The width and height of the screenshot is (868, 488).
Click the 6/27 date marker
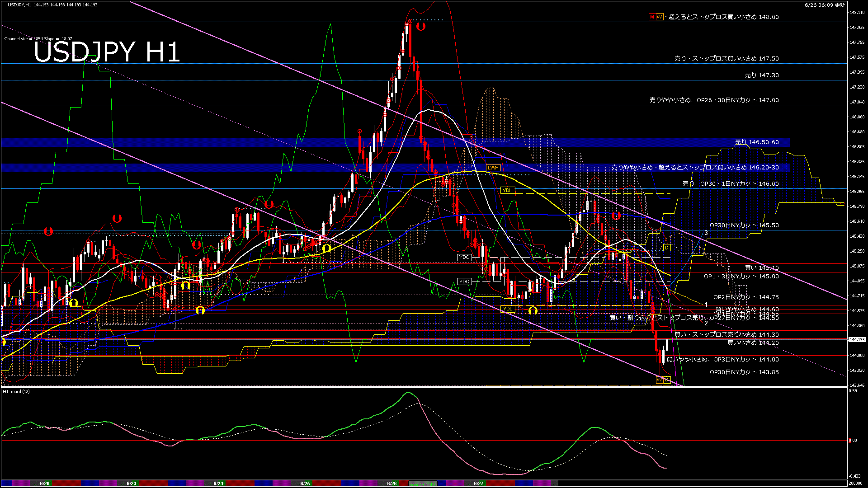pos(479,483)
